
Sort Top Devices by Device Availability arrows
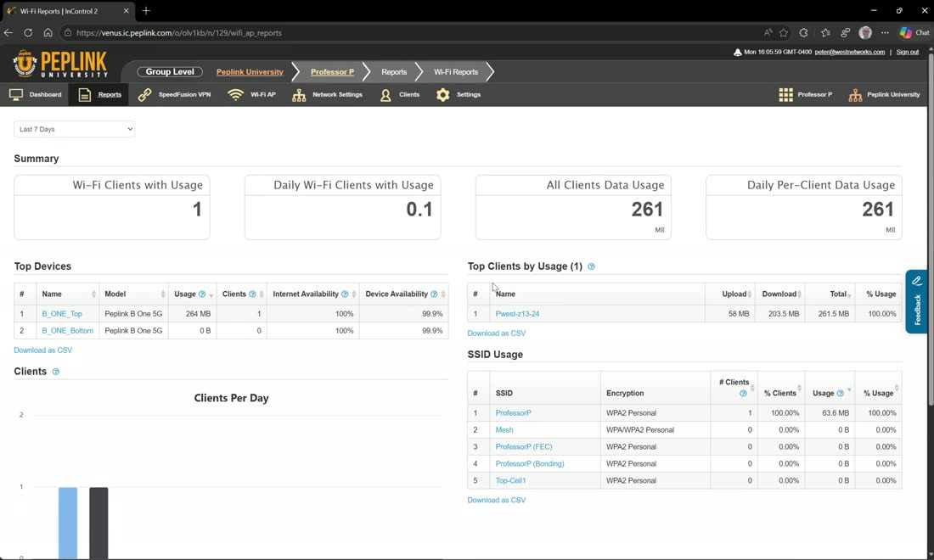click(x=443, y=294)
